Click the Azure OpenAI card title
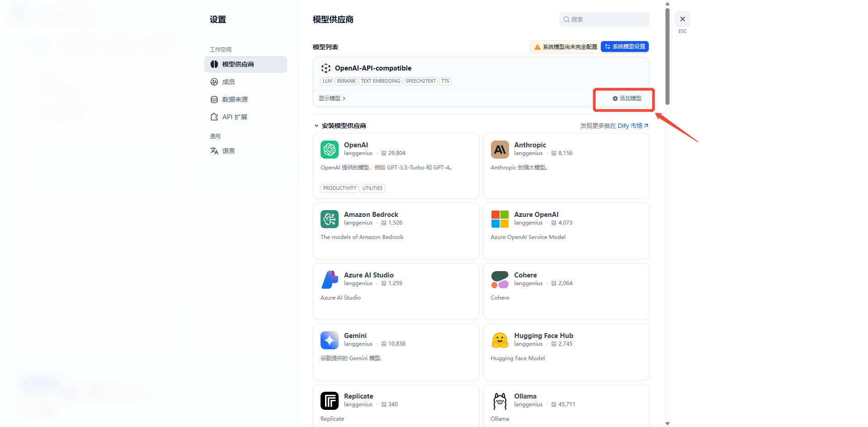Viewport: 868px width, 427px height. (536, 215)
